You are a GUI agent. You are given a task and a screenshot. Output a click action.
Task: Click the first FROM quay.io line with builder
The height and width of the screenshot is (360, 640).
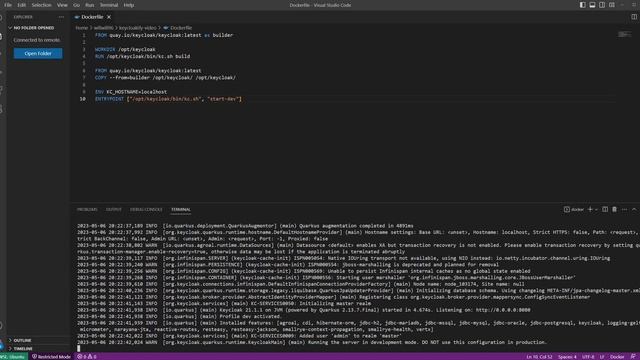(x=164, y=35)
